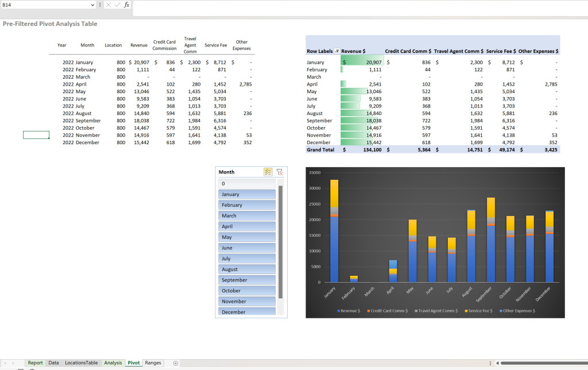Click the Credit Card Comm $ legend entry
Screen dimensions: 588x370
[388, 311]
